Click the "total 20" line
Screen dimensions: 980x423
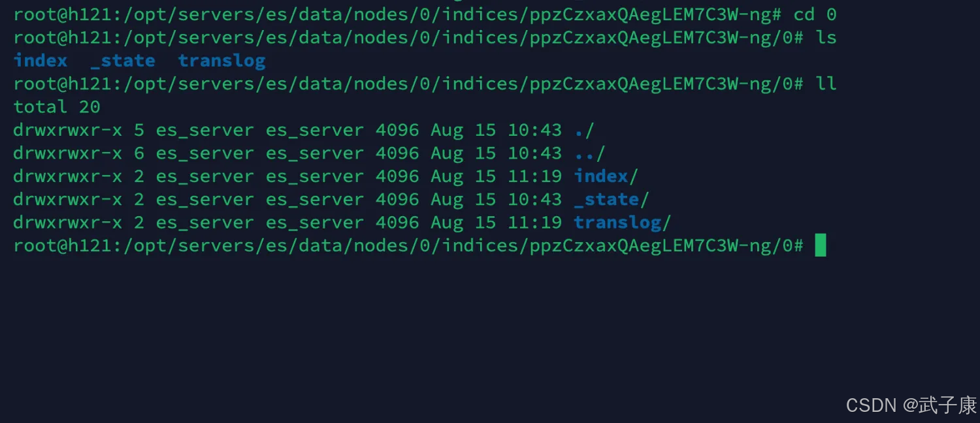57,107
